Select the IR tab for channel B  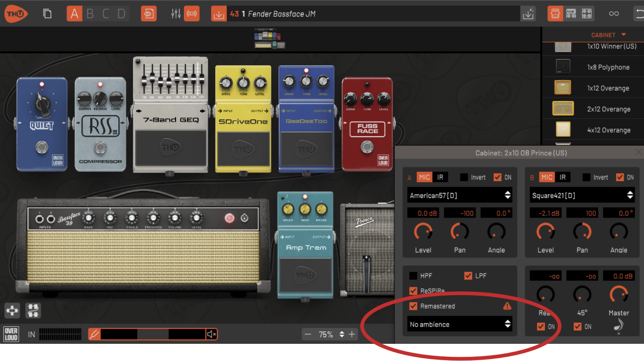click(563, 177)
